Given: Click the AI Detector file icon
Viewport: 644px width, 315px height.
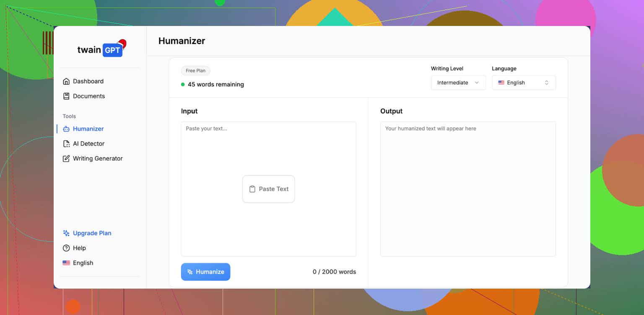Looking at the screenshot, I should tap(66, 144).
